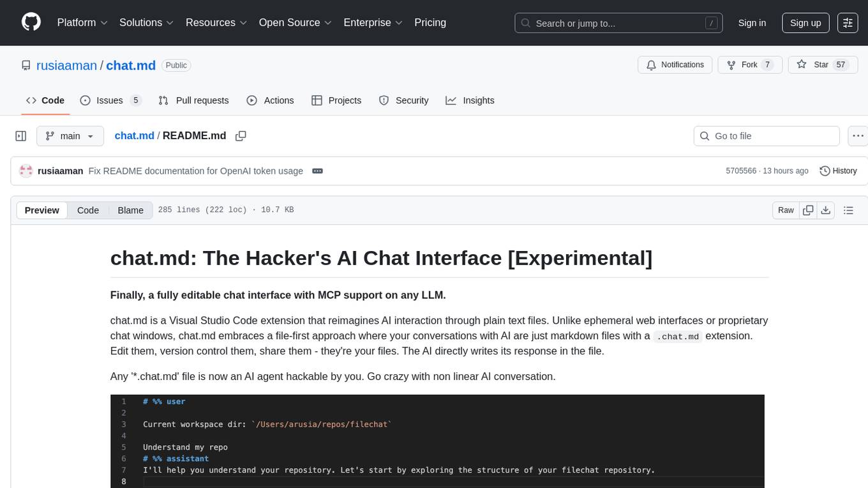Copy the README.md file path
The image size is (868, 488).
pyautogui.click(x=241, y=136)
